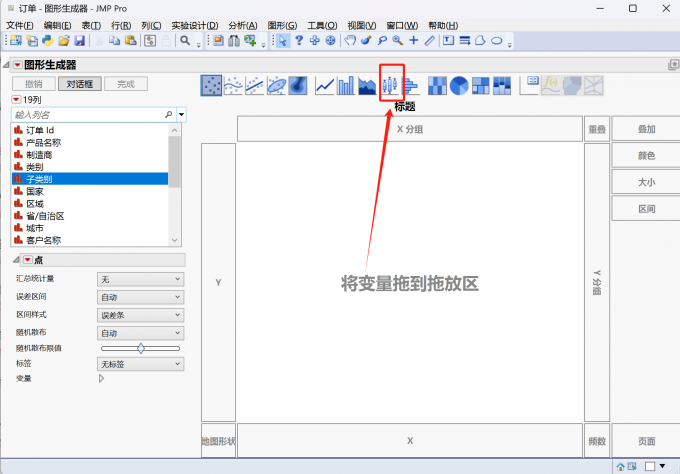The width and height of the screenshot is (680, 474).
Task: Select the Oval annotation tool
Action: pos(497,41)
